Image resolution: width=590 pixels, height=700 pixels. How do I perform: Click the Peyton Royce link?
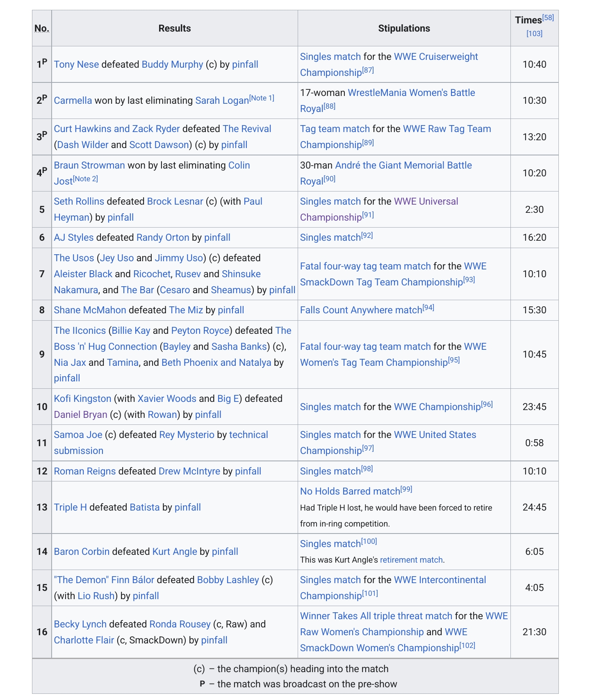(x=200, y=331)
